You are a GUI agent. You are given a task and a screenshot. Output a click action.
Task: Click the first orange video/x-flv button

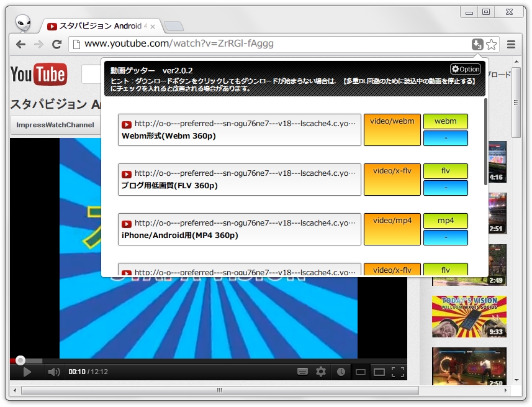(392, 180)
